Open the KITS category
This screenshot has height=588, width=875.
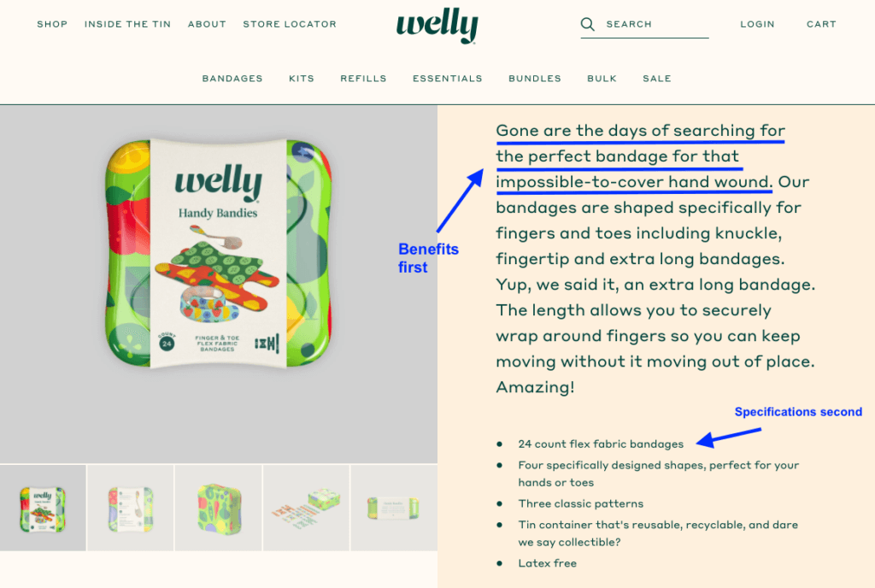point(302,78)
